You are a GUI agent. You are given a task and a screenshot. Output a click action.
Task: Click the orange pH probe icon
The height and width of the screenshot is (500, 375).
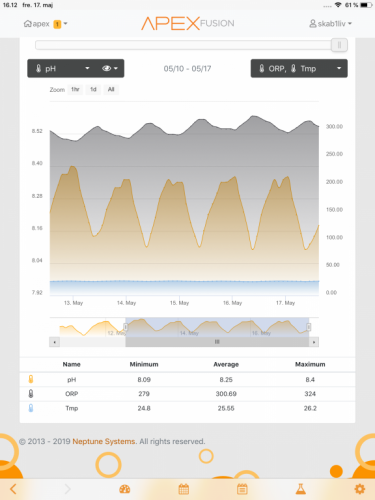point(31,379)
